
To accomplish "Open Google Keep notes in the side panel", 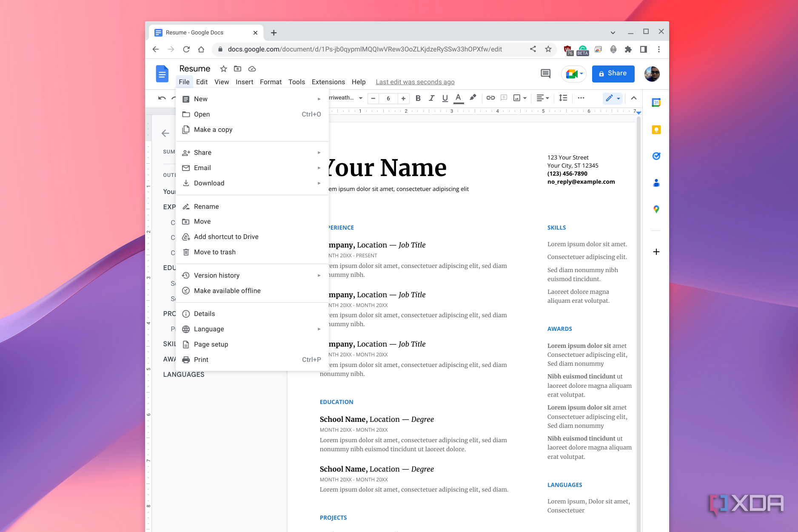I will coord(656,130).
